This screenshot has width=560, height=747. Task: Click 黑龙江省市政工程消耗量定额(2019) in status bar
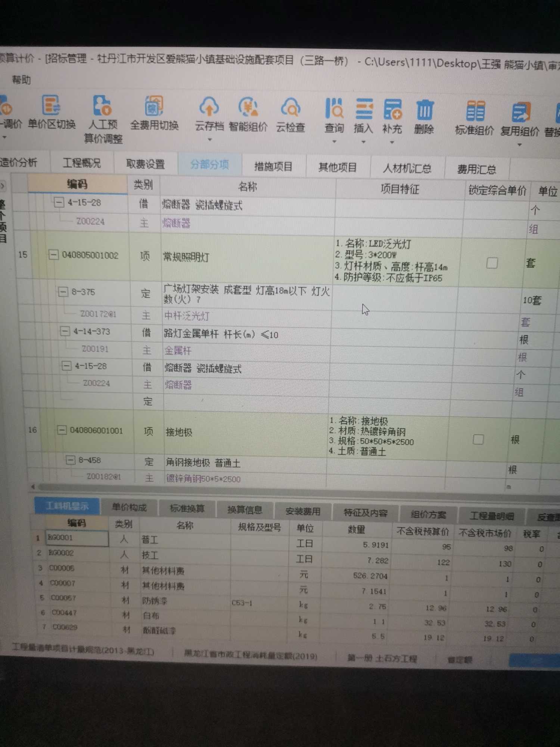click(x=251, y=655)
